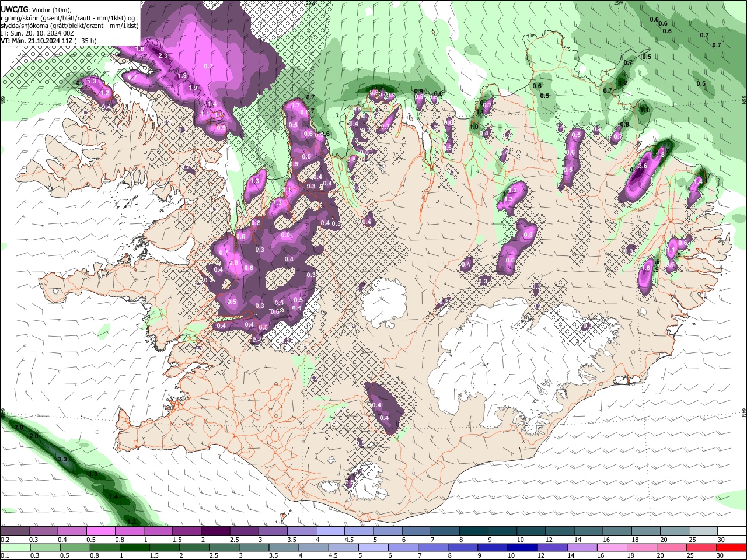The image size is (747, 560).
Task: Click the darkest purple swatch labeled 2 in snow scale
Action: click(x=215, y=531)
